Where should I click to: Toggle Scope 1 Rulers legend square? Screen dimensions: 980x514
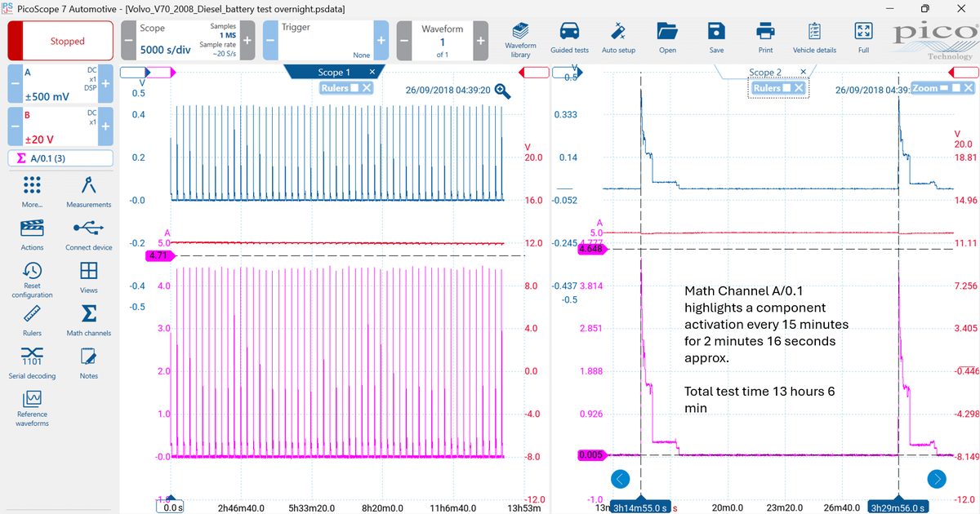pos(354,88)
